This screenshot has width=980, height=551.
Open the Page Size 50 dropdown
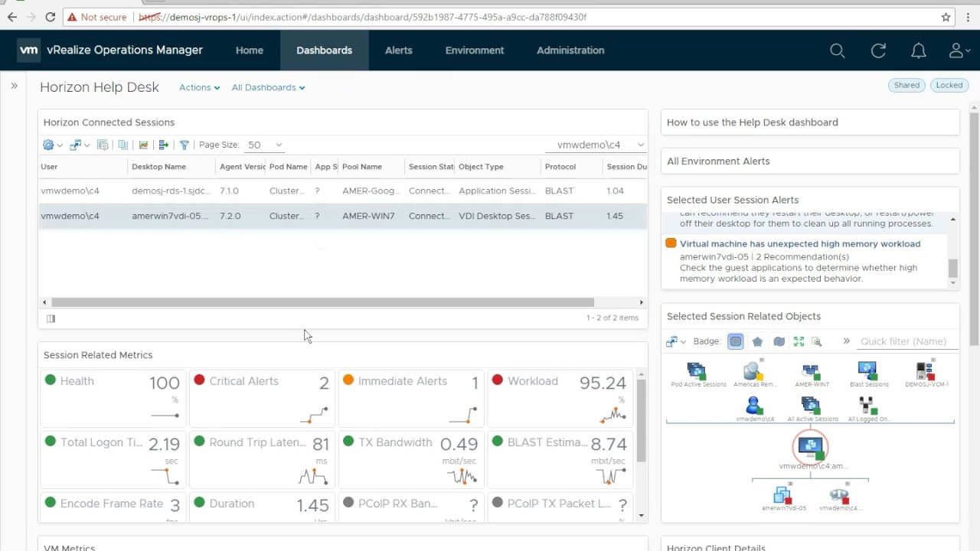point(265,145)
